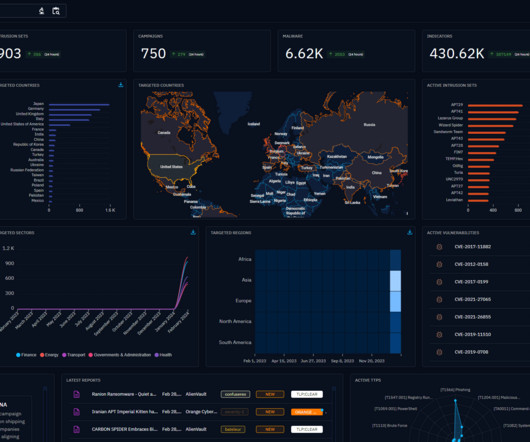530x442 pixels.
Task: Click the Phishing point on Active TTPs radar
Action: click(455, 400)
